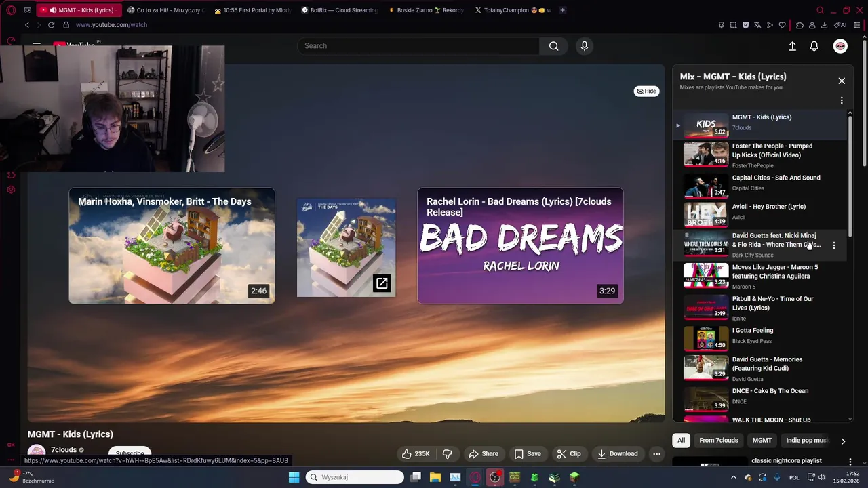
Task: Open the upload/create icon beside the notifications bell
Action: [792, 46]
